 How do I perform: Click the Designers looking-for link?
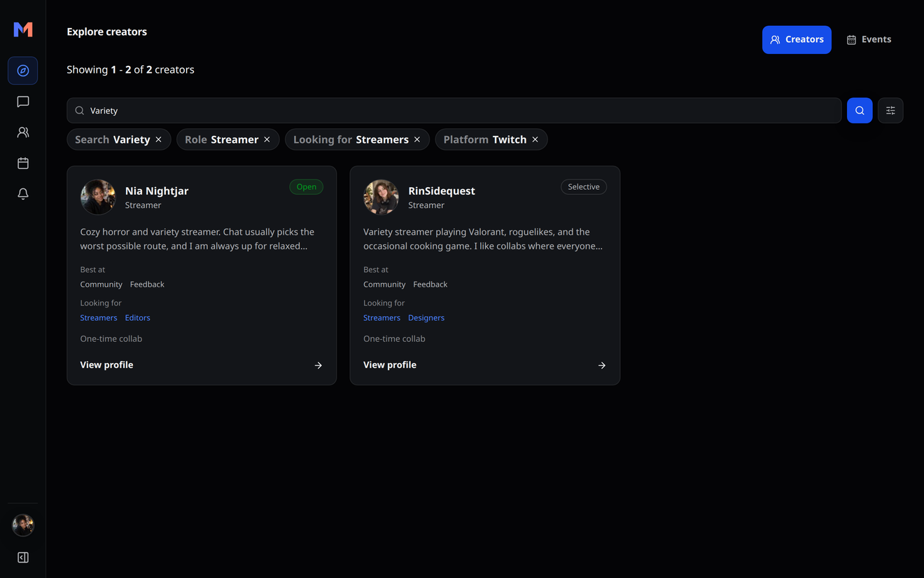pos(426,318)
